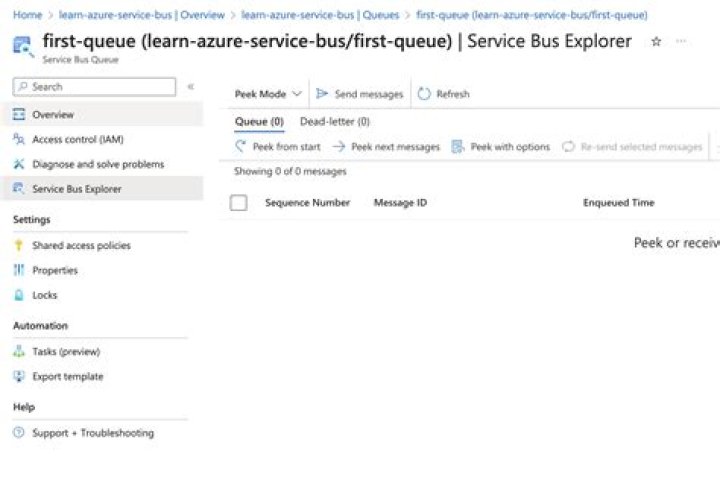Click the Service Bus Queue icon beside the title
This screenshot has width=720, height=498.
[x=22, y=47]
